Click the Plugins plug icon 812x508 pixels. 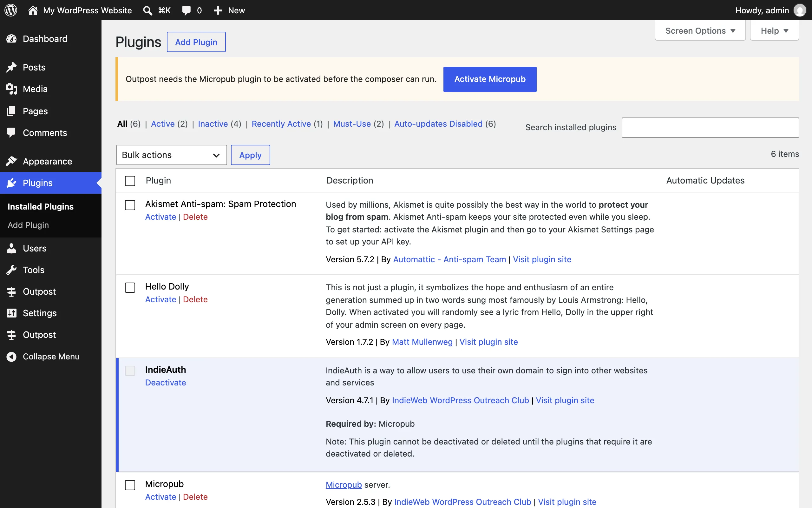click(11, 183)
